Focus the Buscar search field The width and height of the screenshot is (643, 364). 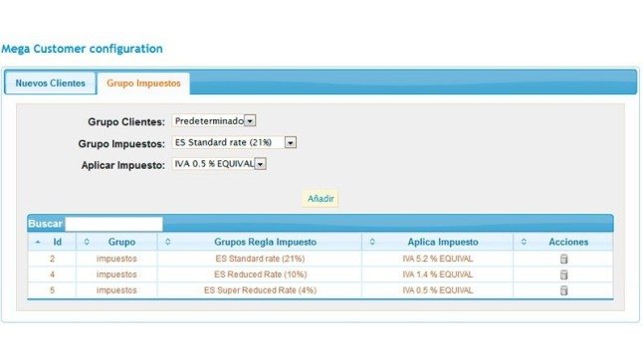pyautogui.click(x=114, y=224)
